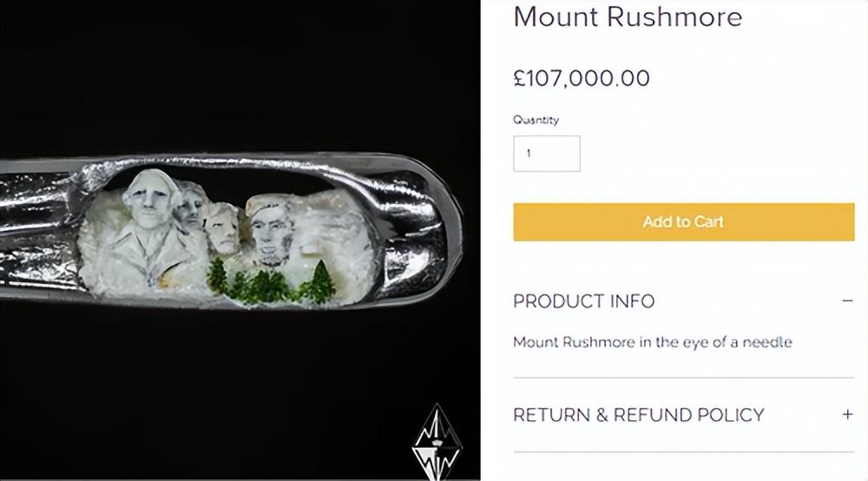
Task: Click the Quantity label
Action: [x=536, y=121]
